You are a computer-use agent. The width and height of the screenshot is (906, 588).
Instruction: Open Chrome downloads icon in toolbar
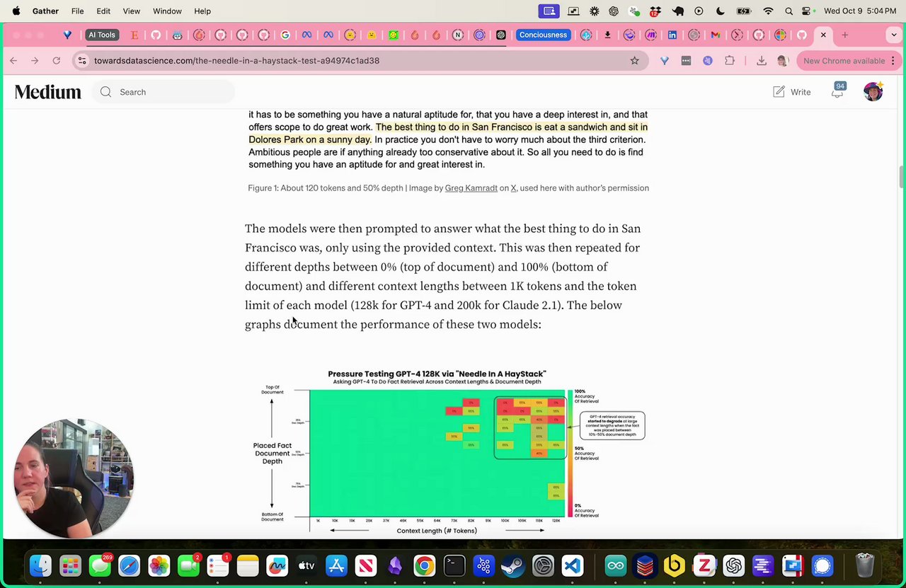(762, 61)
